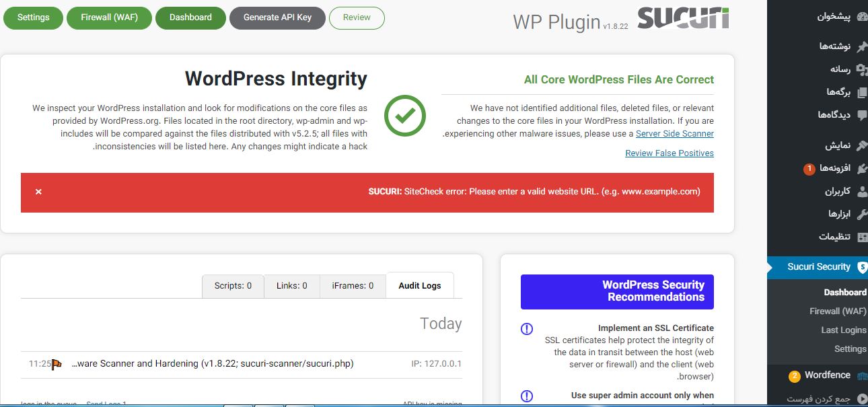
Task: Click the green Settings button in the top bar
Action: pos(33,17)
